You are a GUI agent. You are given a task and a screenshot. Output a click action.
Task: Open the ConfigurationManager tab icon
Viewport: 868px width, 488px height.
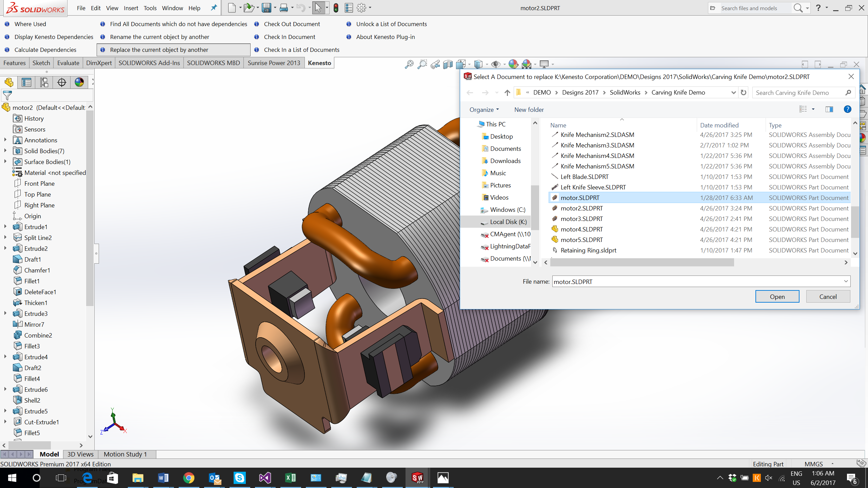click(44, 82)
